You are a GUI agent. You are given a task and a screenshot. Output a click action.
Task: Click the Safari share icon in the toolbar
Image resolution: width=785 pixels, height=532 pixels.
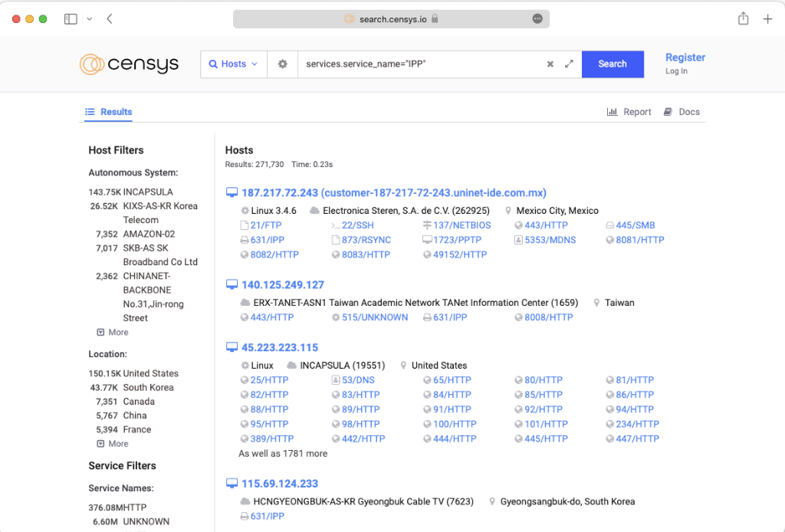pos(743,18)
